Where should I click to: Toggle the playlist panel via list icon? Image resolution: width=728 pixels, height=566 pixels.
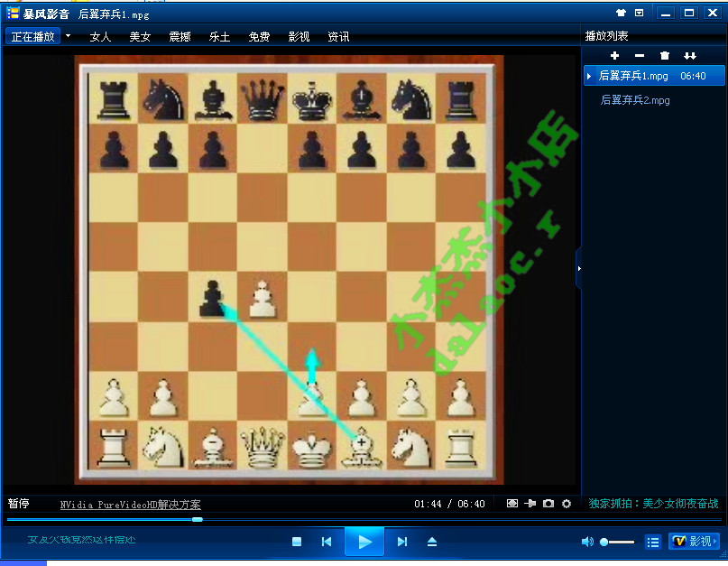652,542
